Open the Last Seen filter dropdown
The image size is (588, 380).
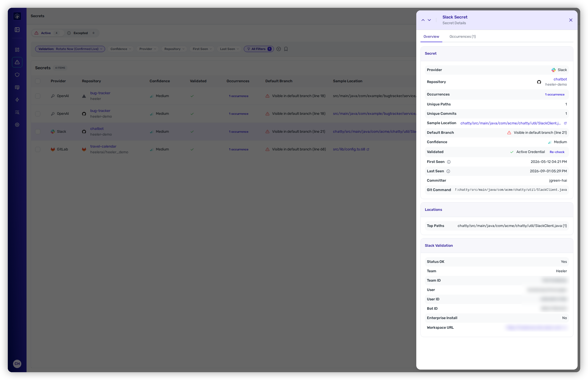[x=229, y=49]
